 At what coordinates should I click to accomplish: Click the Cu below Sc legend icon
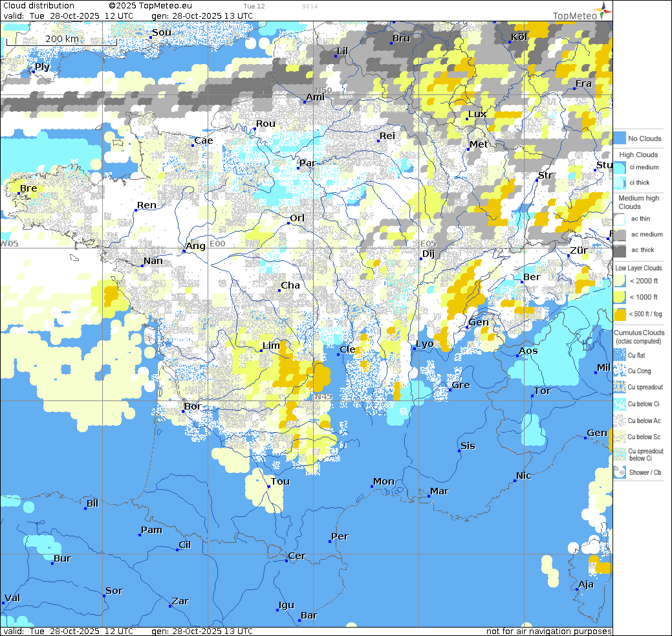click(619, 437)
